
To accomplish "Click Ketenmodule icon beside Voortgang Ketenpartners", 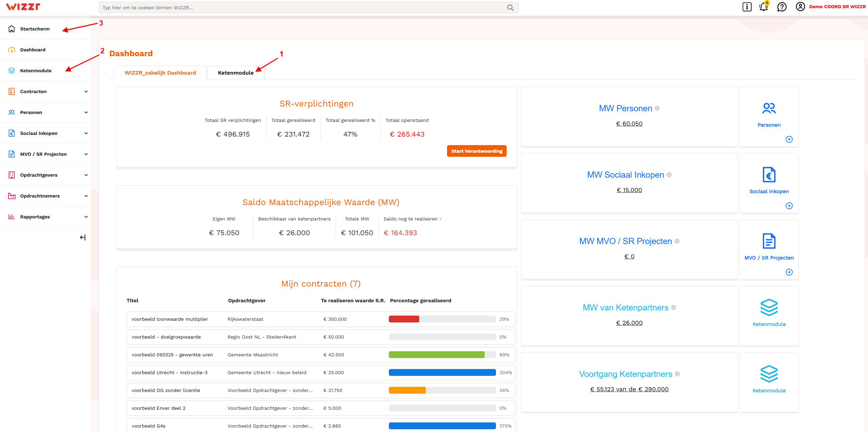I will click(x=769, y=374).
